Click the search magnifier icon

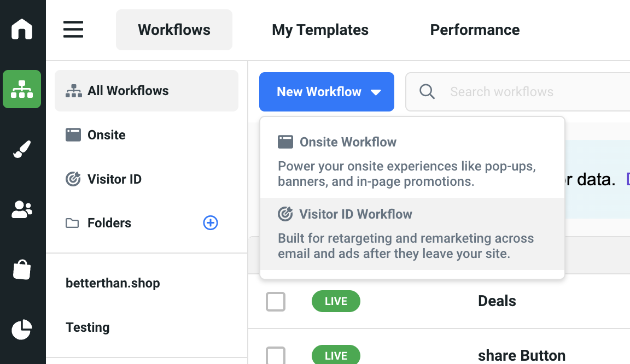[427, 91]
